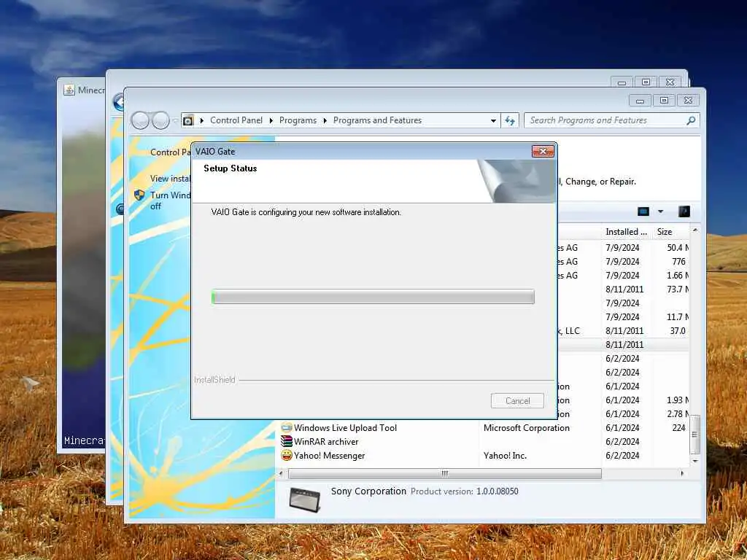Click the Turn Windows features shield icon

pyautogui.click(x=139, y=195)
